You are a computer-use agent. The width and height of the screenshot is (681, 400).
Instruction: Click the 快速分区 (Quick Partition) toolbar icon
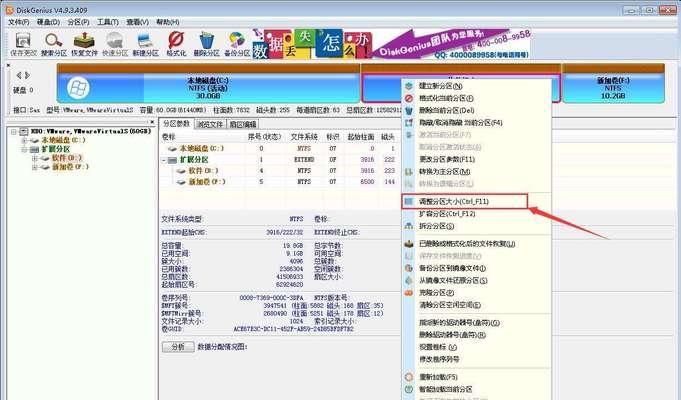tap(115, 44)
